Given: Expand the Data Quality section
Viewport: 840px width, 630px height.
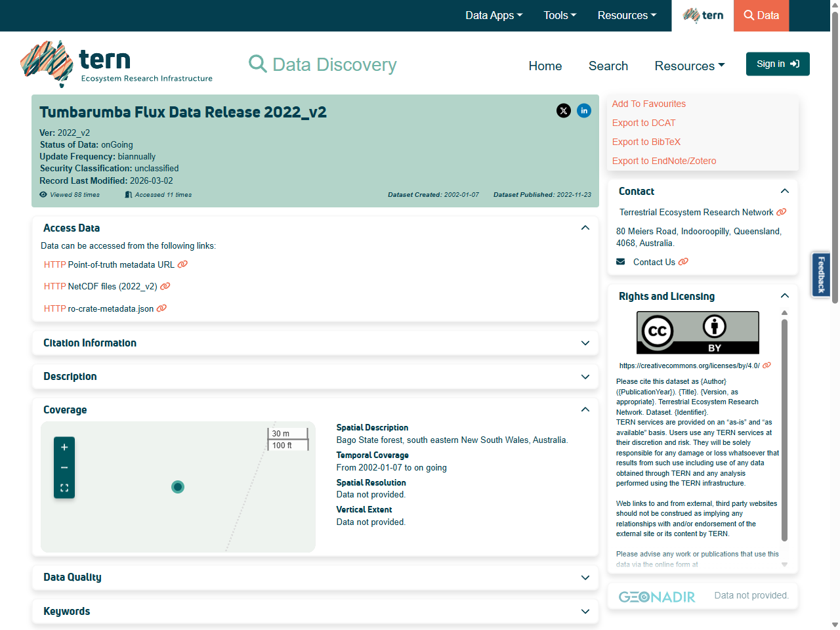Looking at the screenshot, I should pos(585,577).
